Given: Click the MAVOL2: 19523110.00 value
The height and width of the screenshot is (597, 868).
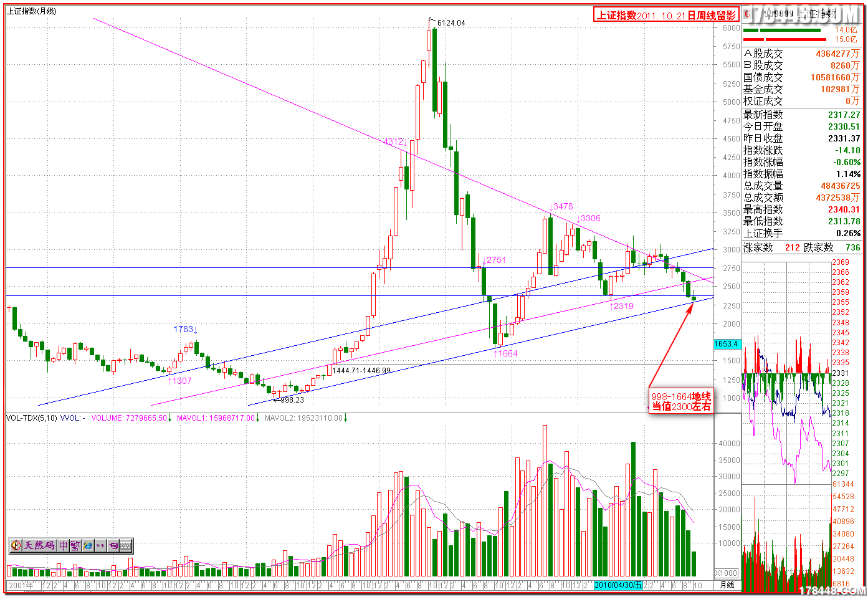Looking at the screenshot, I should point(306,418).
